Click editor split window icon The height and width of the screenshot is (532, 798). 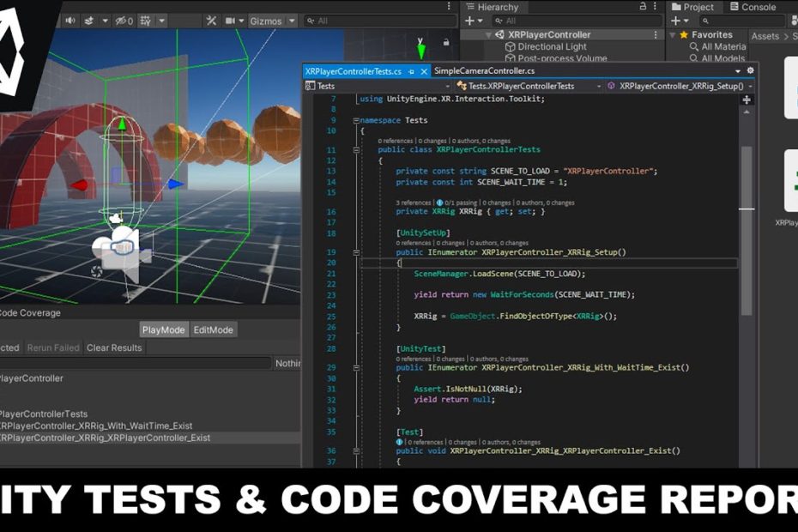[747, 100]
